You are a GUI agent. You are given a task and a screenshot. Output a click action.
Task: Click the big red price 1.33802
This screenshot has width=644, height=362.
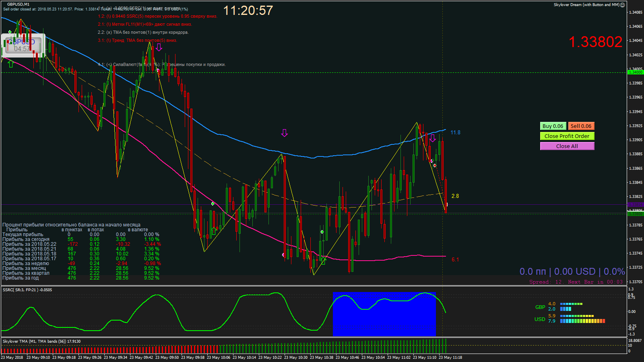[595, 42]
